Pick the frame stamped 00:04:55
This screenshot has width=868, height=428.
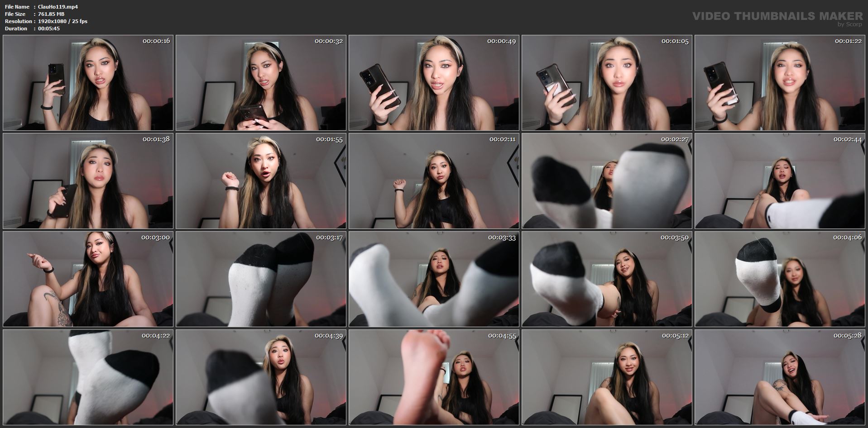point(434,377)
